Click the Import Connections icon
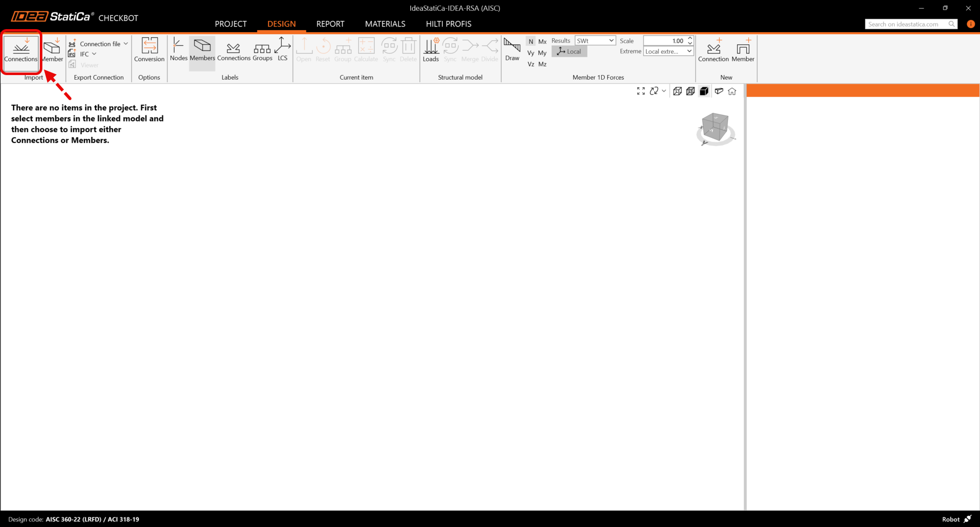 (x=21, y=50)
